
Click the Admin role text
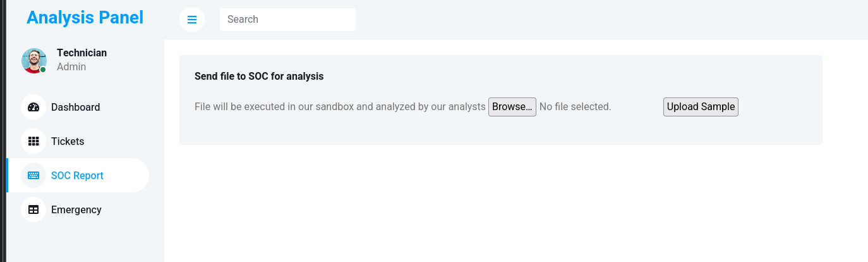71,67
